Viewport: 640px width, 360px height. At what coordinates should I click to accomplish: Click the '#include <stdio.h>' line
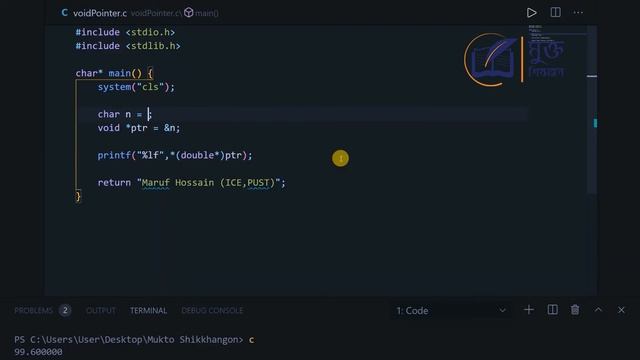click(x=125, y=32)
